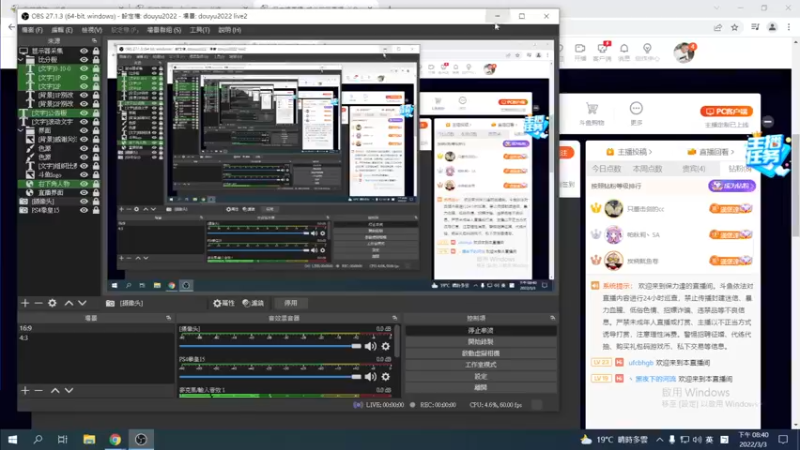800x450 pixels.
Task: Move source down with the arrow above 場景 panel
Action: (82, 303)
